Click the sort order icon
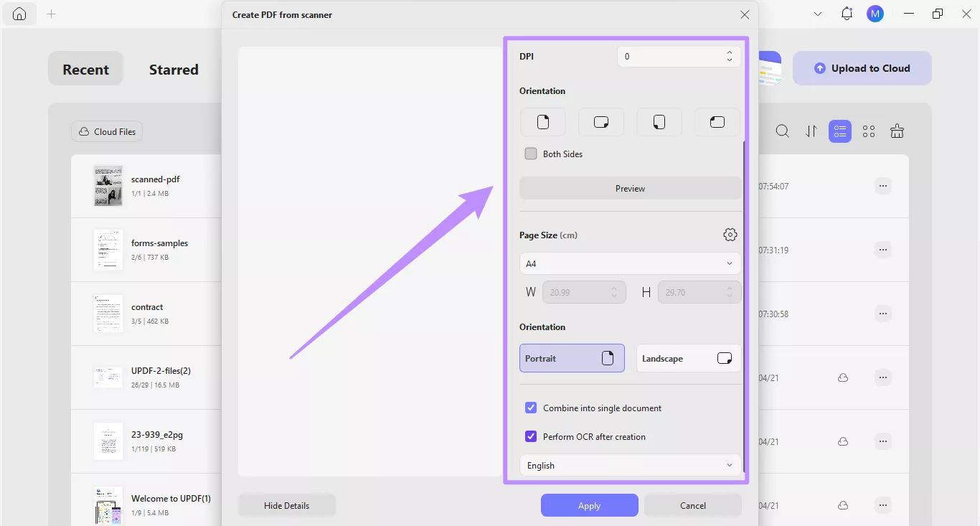The width and height of the screenshot is (980, 526). [x=811, y=131]
